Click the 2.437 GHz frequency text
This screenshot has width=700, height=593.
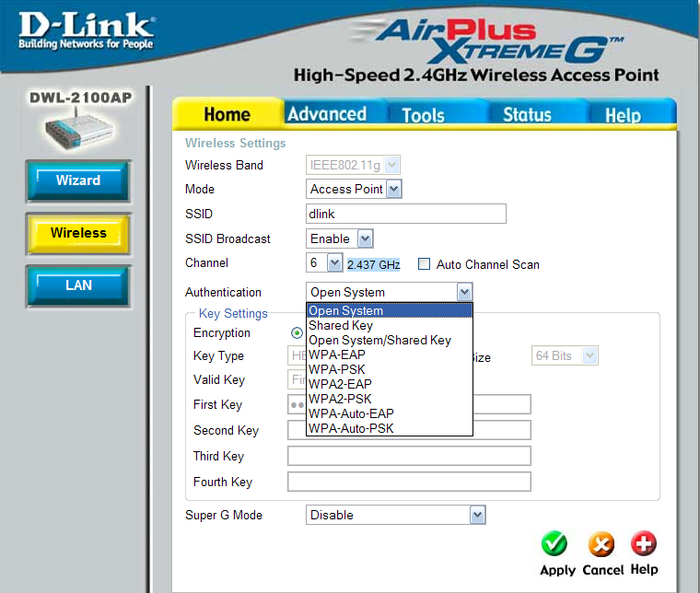click(x=374, y=264)
